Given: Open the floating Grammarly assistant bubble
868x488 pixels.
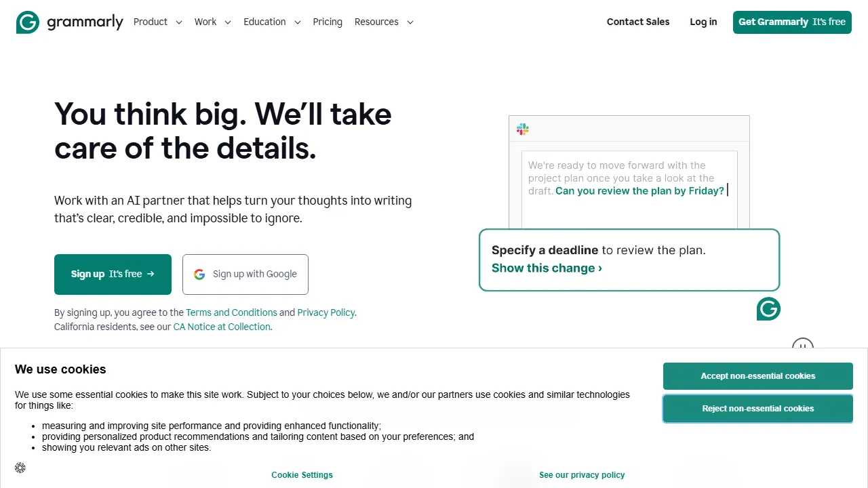Looking at the screenshot, I should point(768,309).
